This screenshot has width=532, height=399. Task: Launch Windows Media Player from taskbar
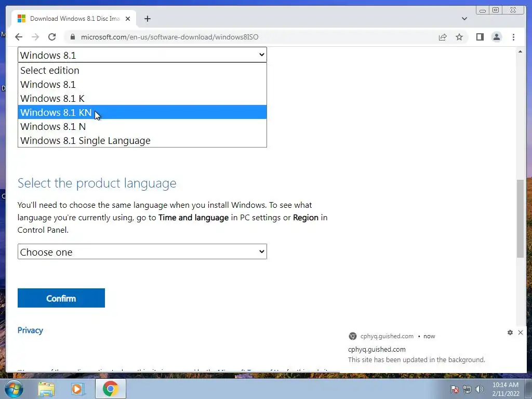pyautogui.click(x=78, y=389)
